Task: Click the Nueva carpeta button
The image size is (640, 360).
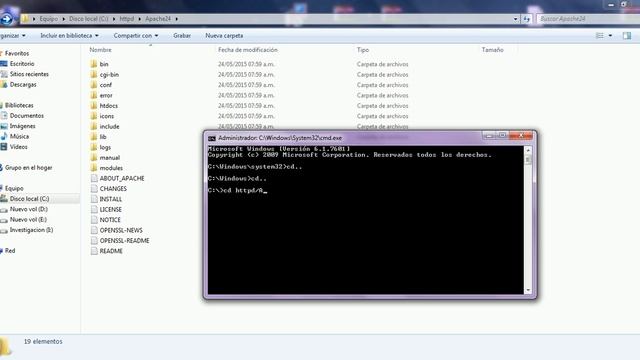Action: [x=224, y=36]
